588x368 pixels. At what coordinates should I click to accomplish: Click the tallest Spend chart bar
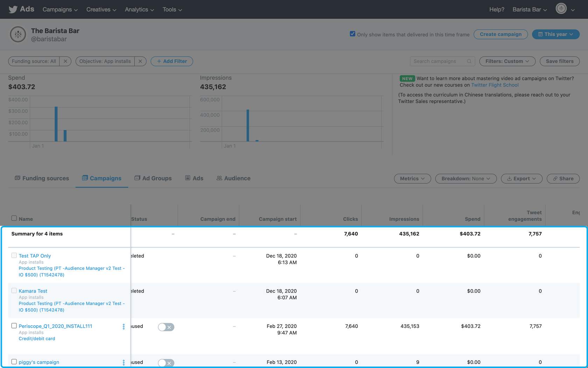pos(56,124)
